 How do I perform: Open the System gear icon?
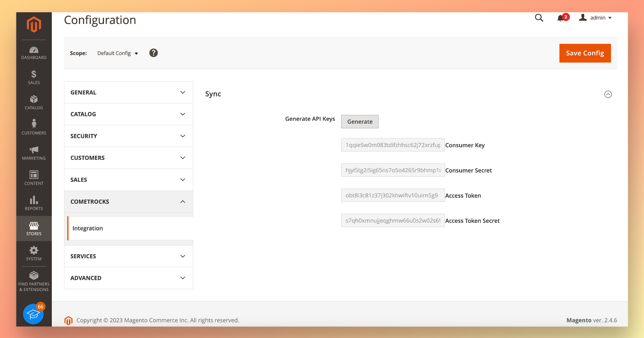click(34, 250)
